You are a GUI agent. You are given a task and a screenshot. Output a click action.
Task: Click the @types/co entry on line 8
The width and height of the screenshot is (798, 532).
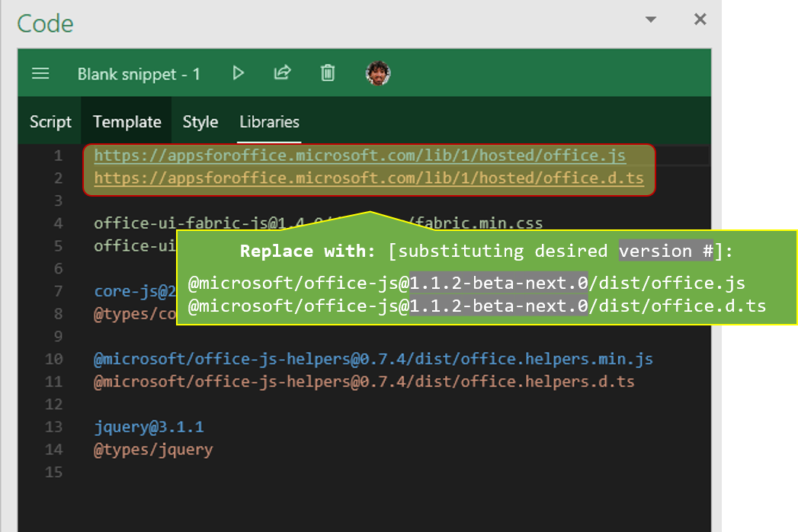(135, 313)
